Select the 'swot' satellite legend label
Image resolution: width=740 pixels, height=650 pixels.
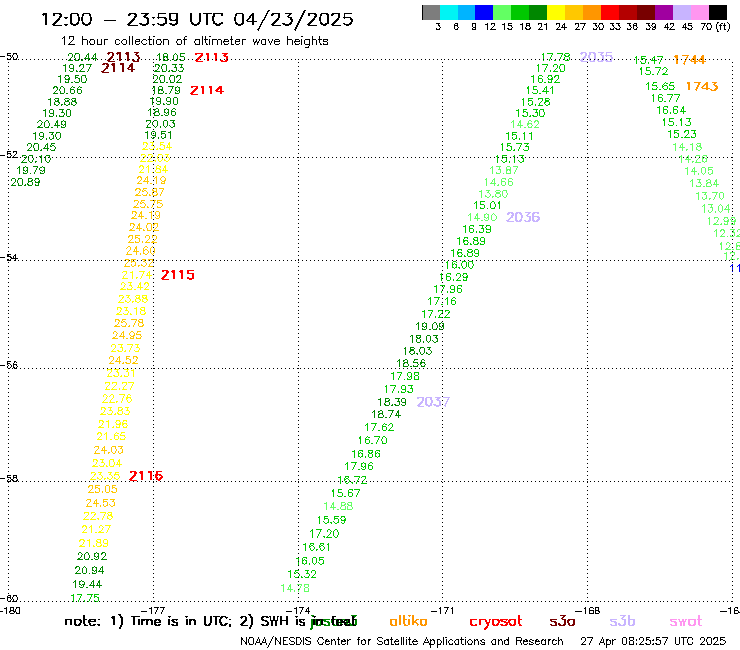[685, 622]
